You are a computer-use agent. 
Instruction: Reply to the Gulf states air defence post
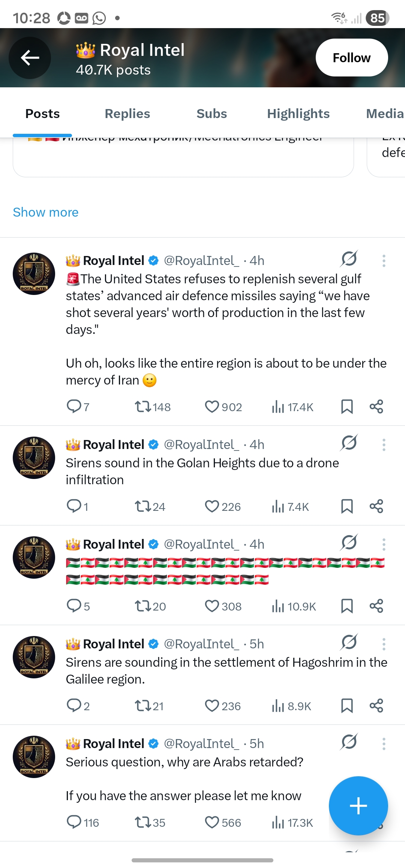click(x=74, y=406)
